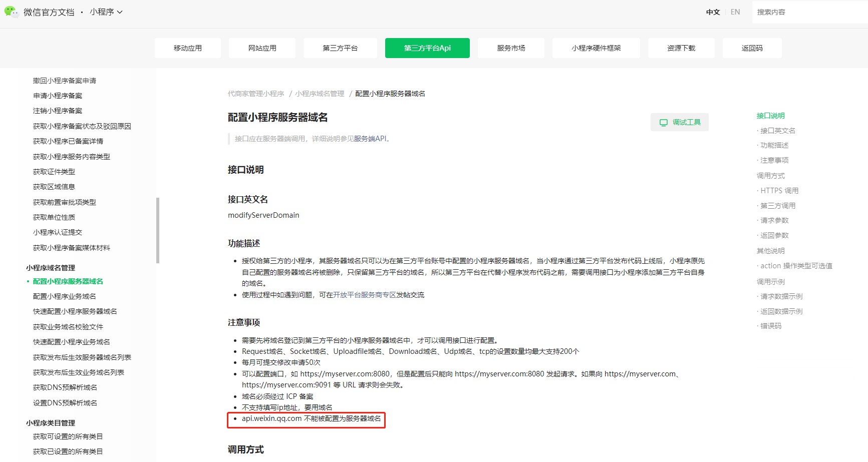Open 获取已设置的所有类目 in the sidebar
The height and width of the screenshot is (462, 868).
click(x=68, y=451)
